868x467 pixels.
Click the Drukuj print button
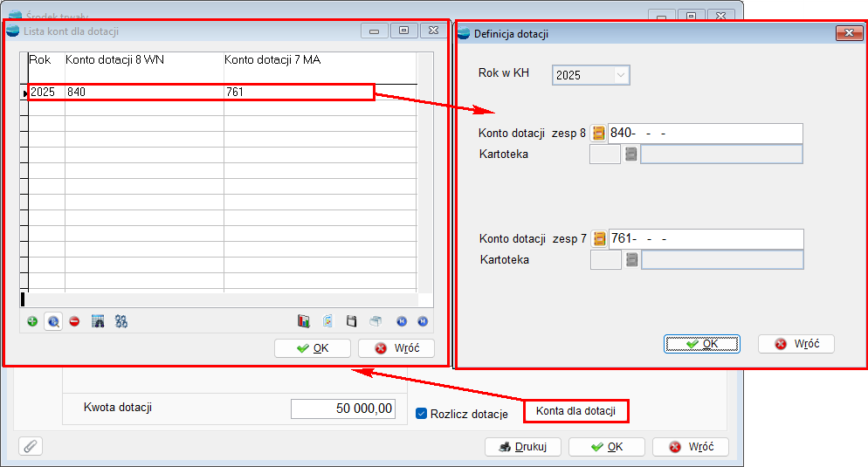(522, 446)
